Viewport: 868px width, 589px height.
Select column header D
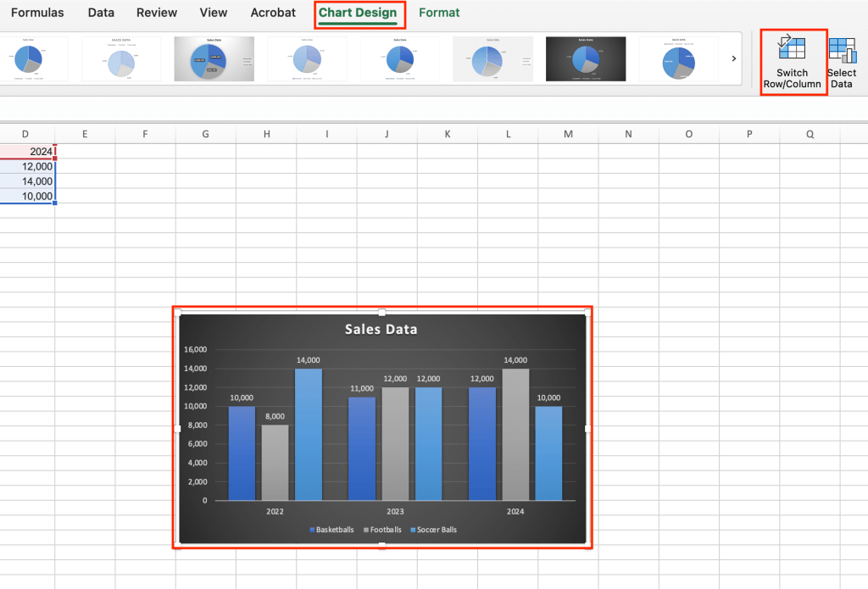pos(25,134)
